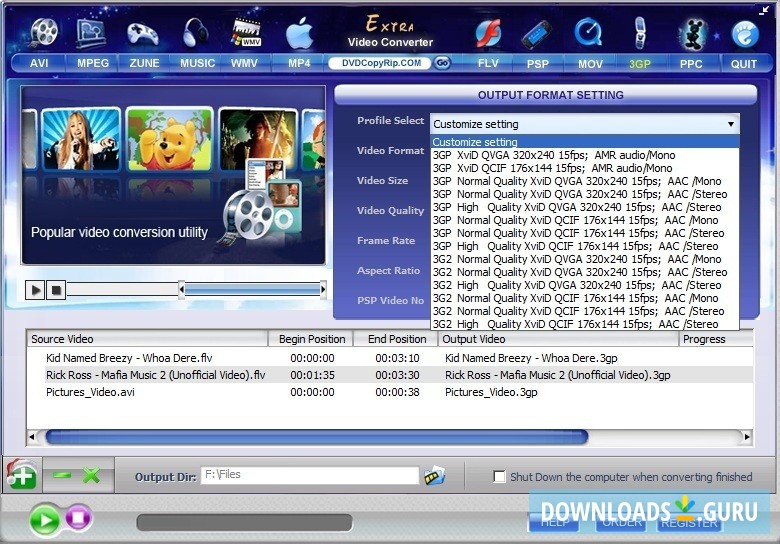Select the ZUNE format tab
Image resolution: width=780 pixels, height=544 pixels.
[144, 64]
